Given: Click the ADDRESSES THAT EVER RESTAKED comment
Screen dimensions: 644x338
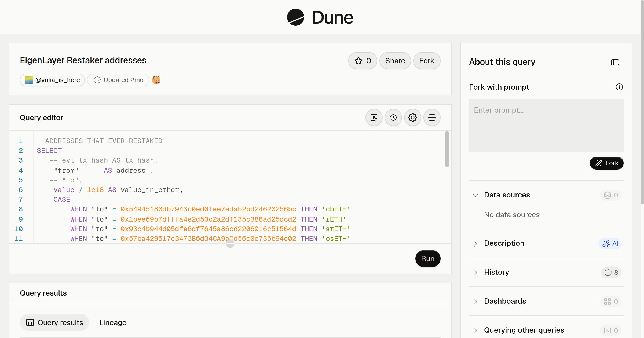Looking at the screenshot, I should [x=100, y=141].
